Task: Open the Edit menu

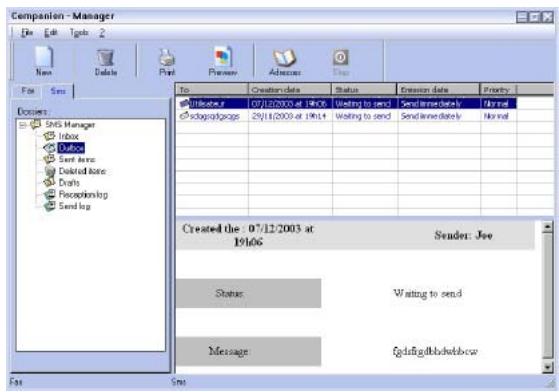Action: pyautogui.click(x=51, y=33)
